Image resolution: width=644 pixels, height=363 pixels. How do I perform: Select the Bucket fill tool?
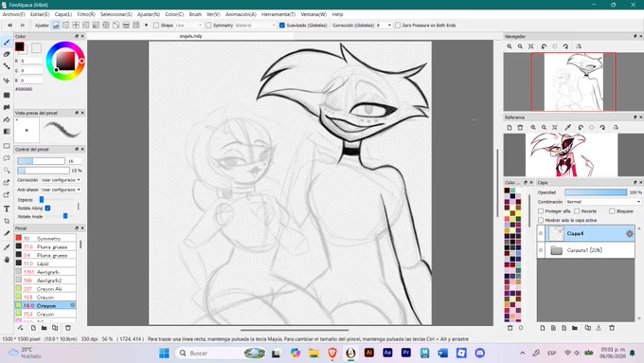[7, 119]
